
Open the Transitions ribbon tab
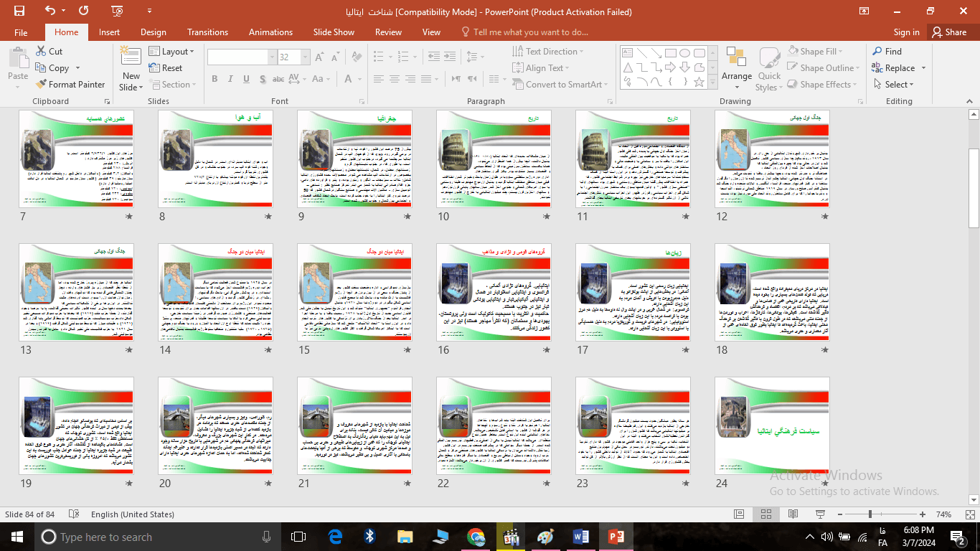207,32
